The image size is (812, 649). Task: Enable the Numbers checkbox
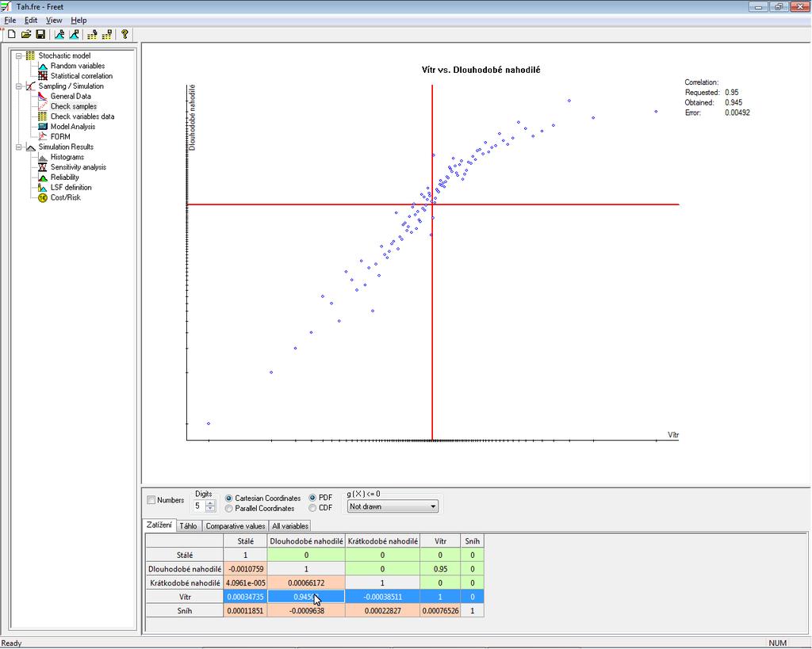[151, 500]
